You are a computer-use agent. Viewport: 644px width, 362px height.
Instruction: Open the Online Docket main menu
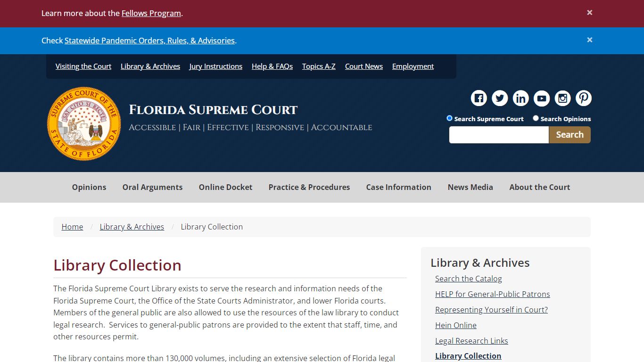point(225,187)
